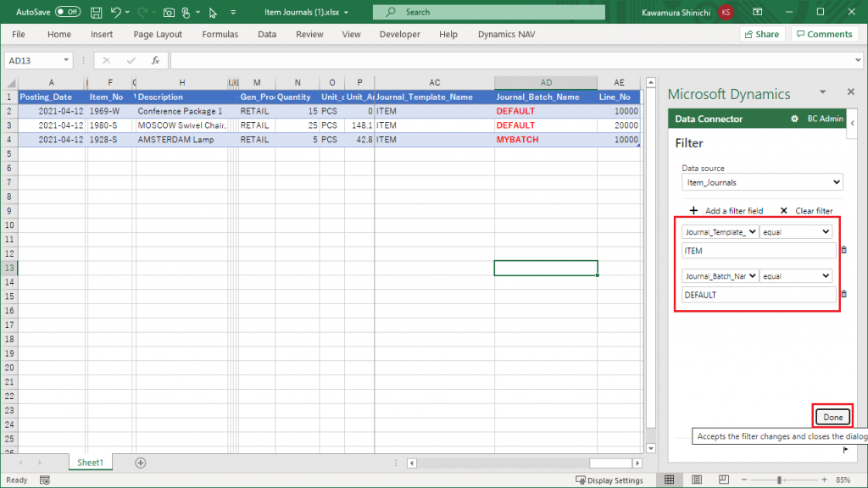Click the formula bar confirm checkmark
Image resolution: width=868 pixels, height=488 pixels.
[131, 60]
